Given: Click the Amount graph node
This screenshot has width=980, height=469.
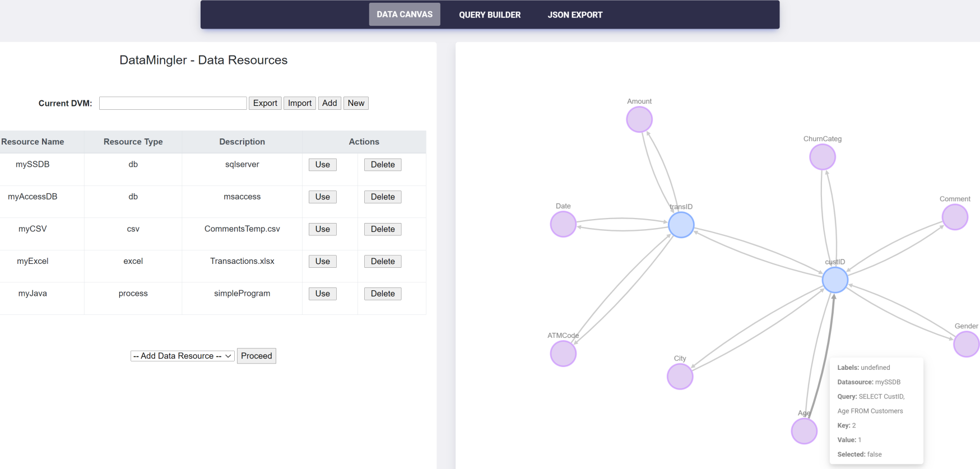Looking at the screenshot, I should 639,119.
